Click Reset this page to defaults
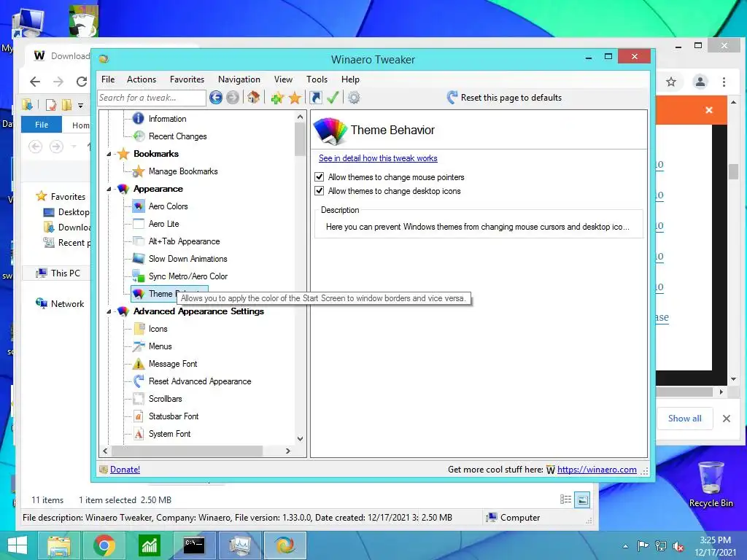747x560 pixels. pos(505,98)
